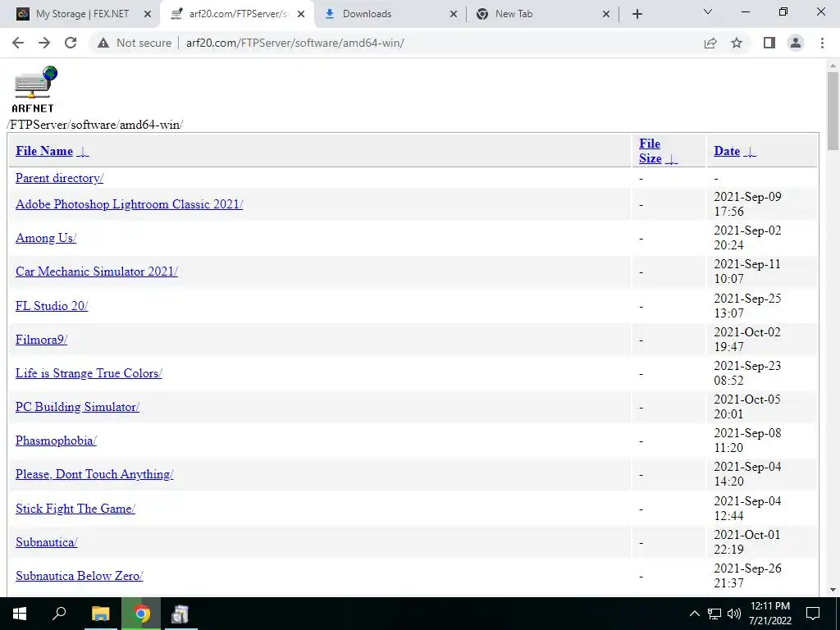Image resolution: width=840 pixels, height=630 pixels.
Task: Open the Subnautica folder
Action: click(x=47, y=543)
